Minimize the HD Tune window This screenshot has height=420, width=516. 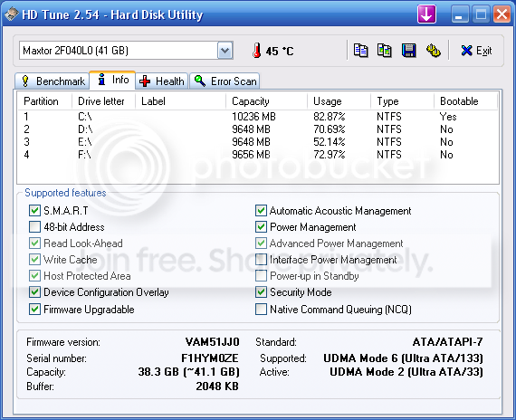[460, 14]
